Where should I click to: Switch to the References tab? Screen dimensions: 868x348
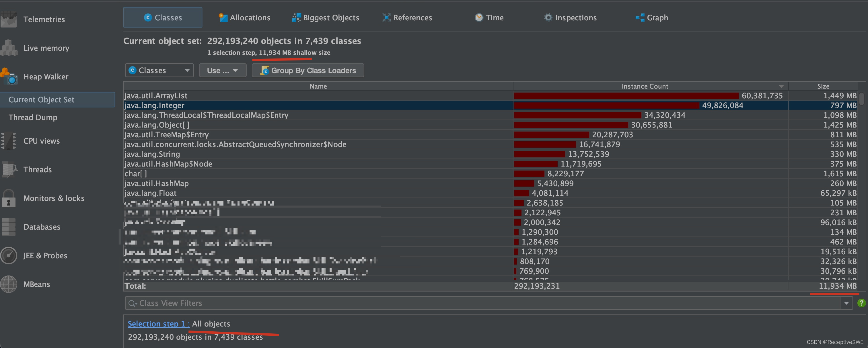tap(407, 17)
